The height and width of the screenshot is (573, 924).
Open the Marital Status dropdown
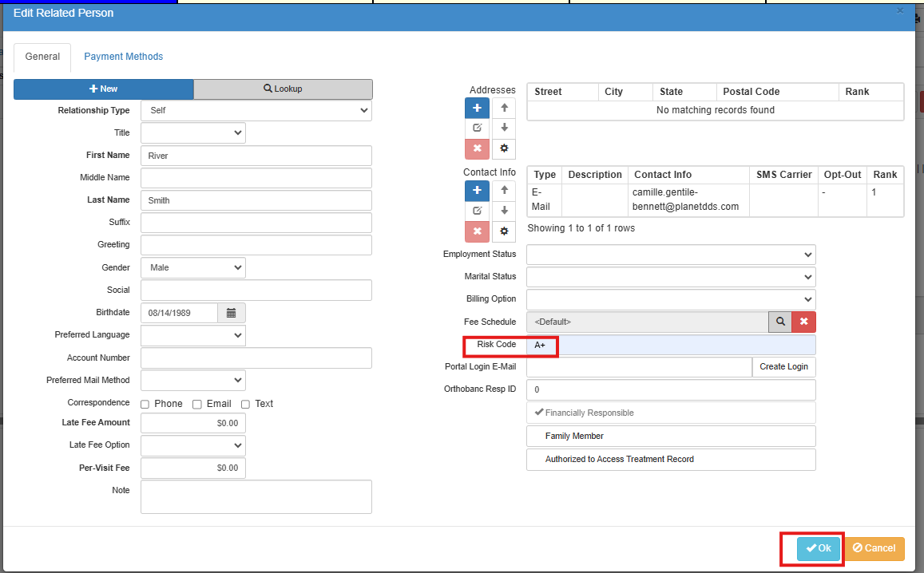click(671, 277)
